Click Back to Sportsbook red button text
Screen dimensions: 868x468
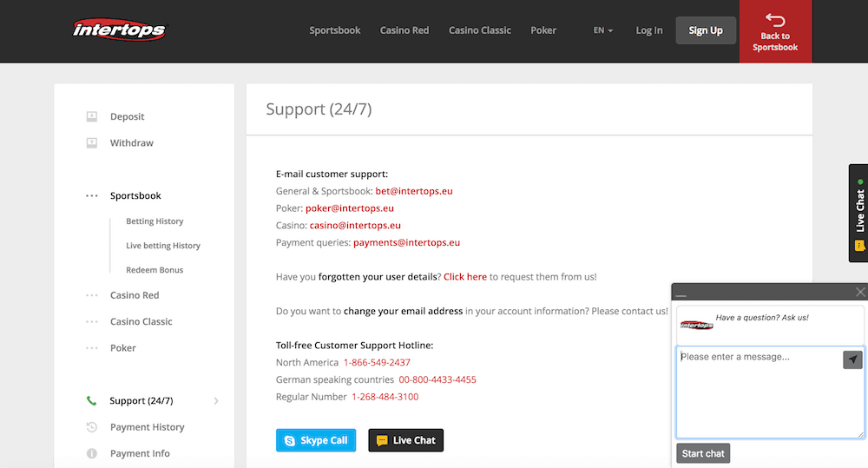[775, 42]
